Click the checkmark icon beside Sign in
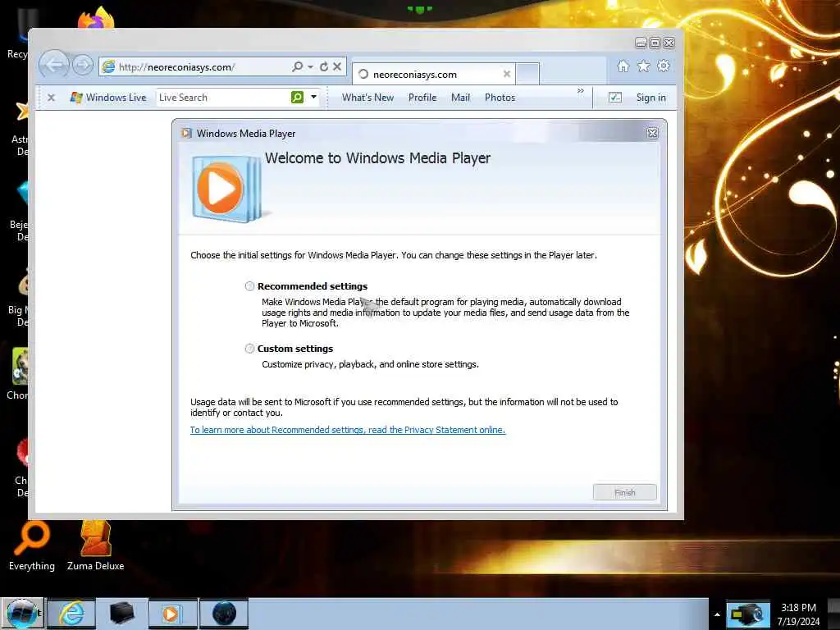This screenshot has height=630, width=840. coord(615,98)
